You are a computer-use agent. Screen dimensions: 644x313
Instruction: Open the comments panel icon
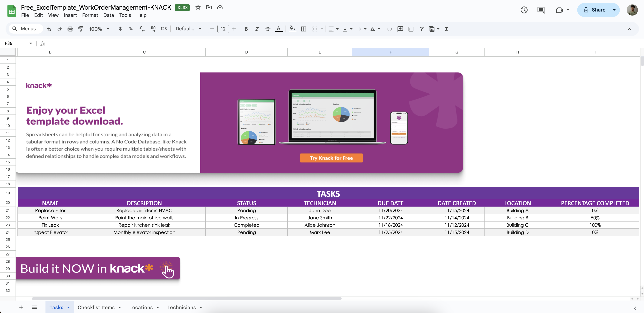(x=541, y=10)
